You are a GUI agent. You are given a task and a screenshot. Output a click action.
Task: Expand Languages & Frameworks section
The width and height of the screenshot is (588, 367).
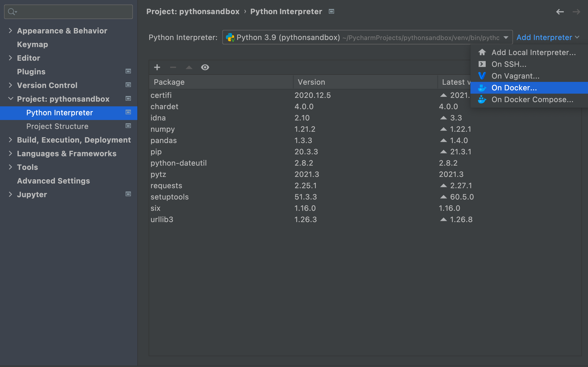coord(10,153)
